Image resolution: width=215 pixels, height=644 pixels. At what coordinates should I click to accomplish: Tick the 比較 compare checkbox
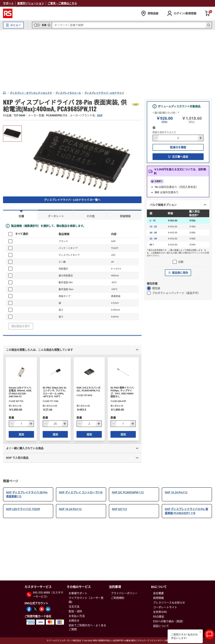tap(175, 262)
